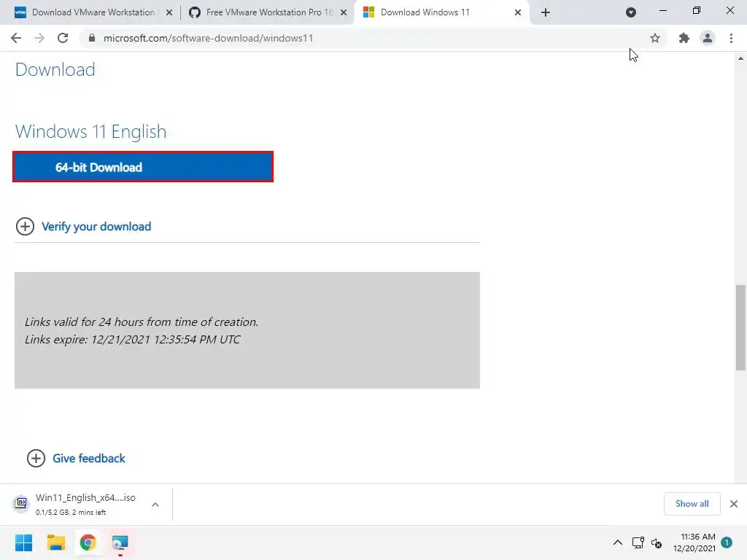The image size is (747, 560).
Task: Open the clock showing 11:36 AM
Action: pyautogui.click(x=694, y=542)
